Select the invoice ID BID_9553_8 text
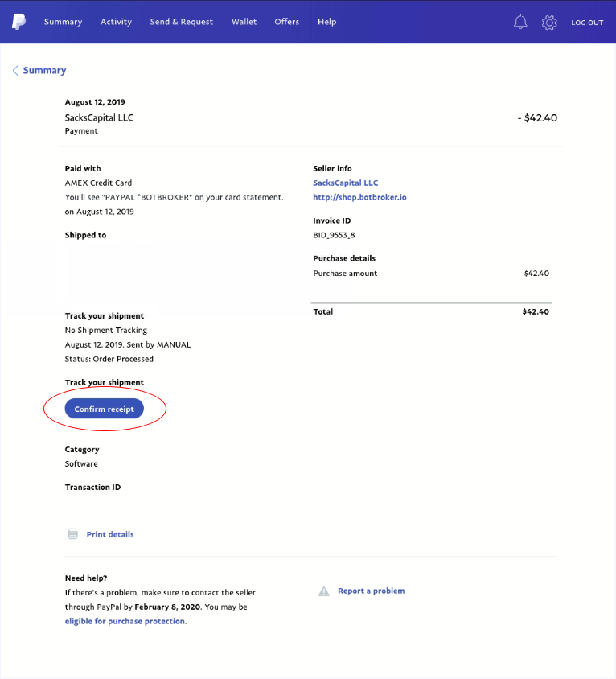The height and width of the screenshot is (679, 616). click(x=334, y=235)
